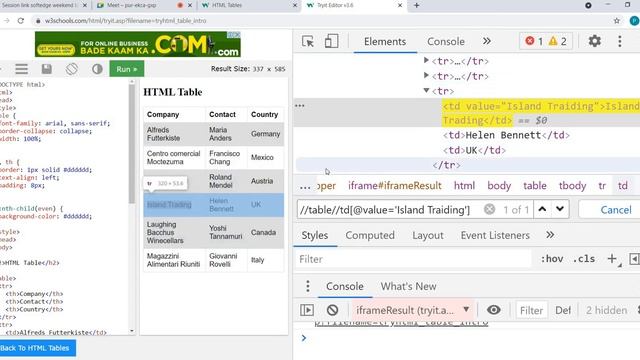Switch to the Console tab

[446, 41]
